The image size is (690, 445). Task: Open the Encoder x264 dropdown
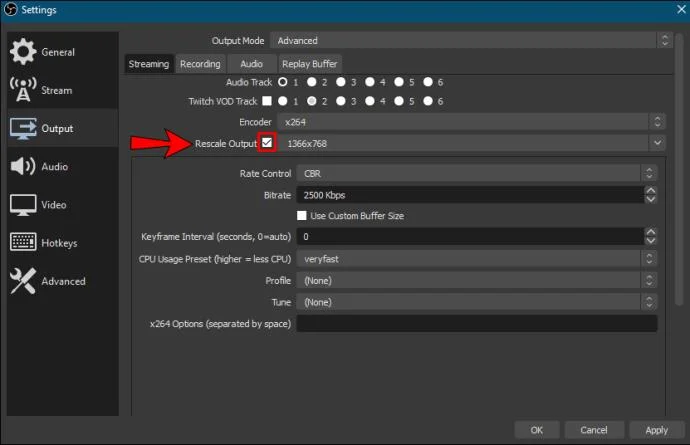coord(471,122)
